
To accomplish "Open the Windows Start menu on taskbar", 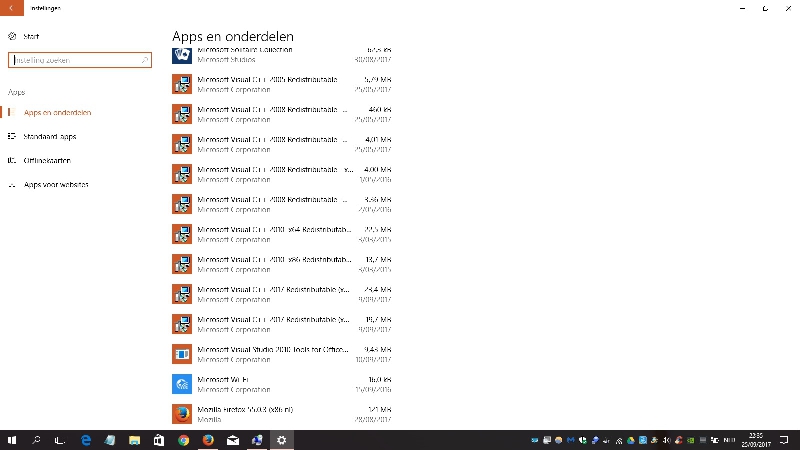I will click(12, 440).
